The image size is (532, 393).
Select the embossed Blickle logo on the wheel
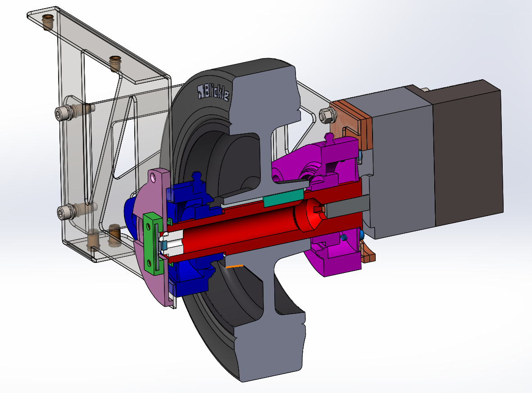point(214,92)
